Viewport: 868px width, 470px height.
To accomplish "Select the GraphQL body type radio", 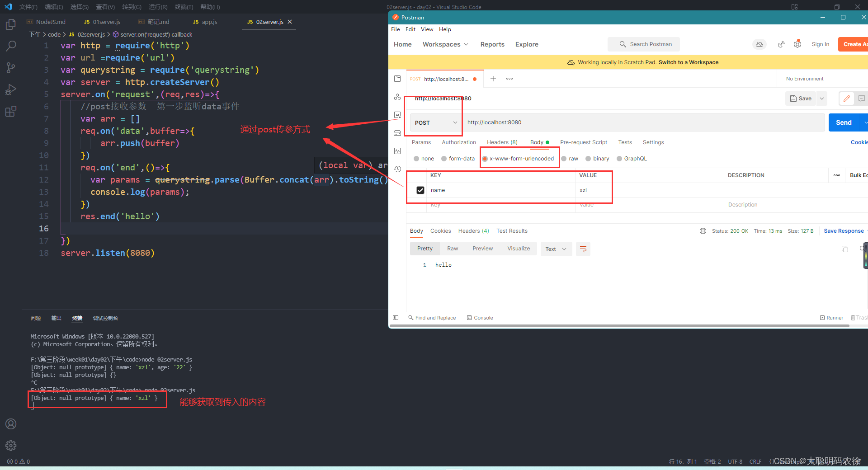I will (619, 159).
